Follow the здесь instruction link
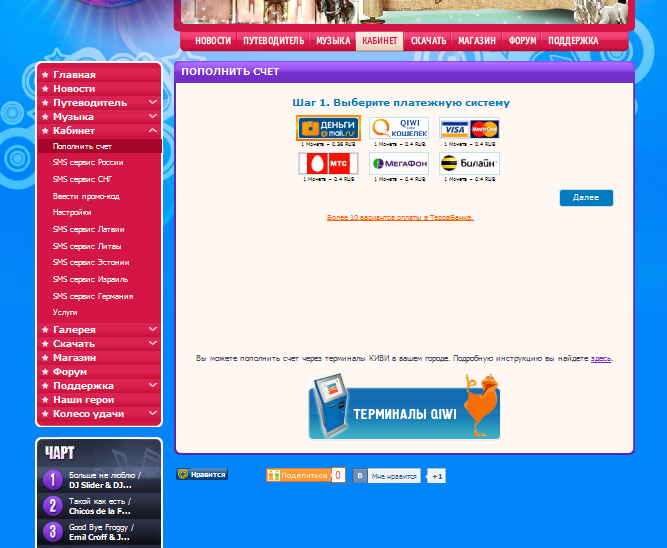This screenshot has width=667, height=548. pos(601,359)
